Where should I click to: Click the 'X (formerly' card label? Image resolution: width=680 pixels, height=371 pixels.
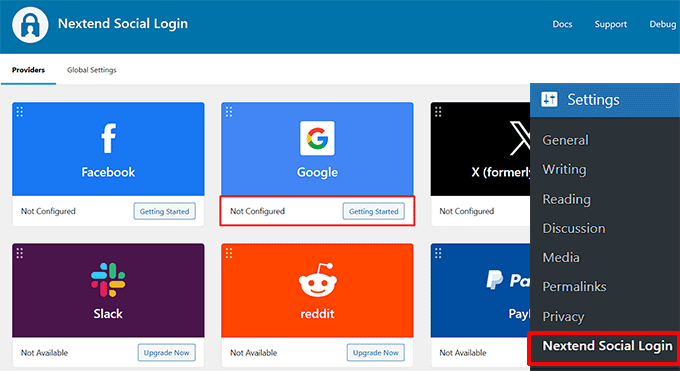pos(501,173)
